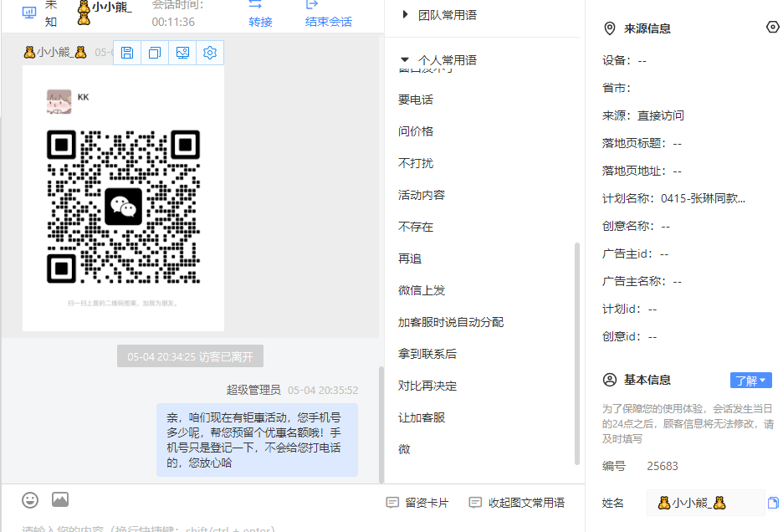Select the 问价格 quick phrase
This screenshot has width=783, height=532.
[416, 131]
